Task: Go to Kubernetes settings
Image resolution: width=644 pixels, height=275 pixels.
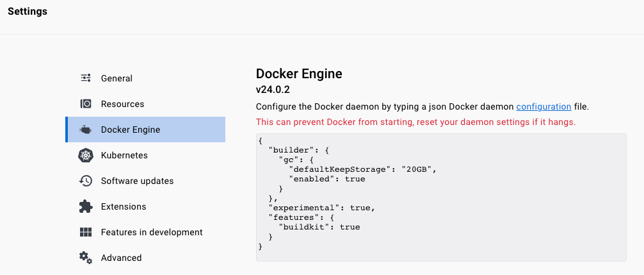Action: 145,155
